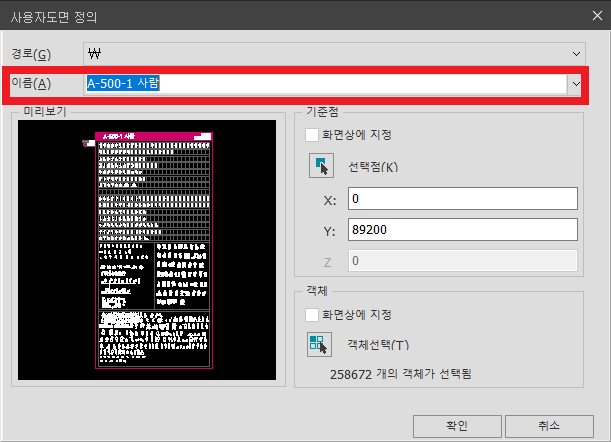
Task: Click the 258672 개의 객체가 선택됨 text
Action: coord(401,374)
